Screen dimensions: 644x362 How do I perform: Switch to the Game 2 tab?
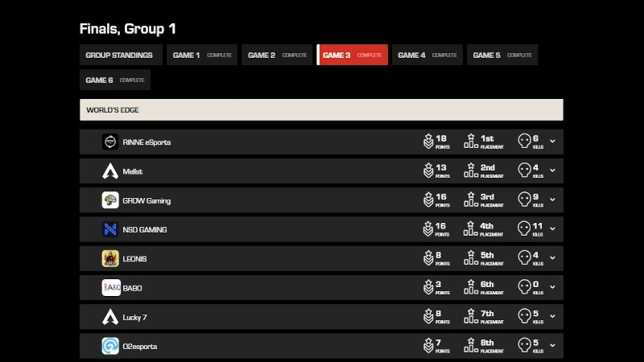coord(277,55)
